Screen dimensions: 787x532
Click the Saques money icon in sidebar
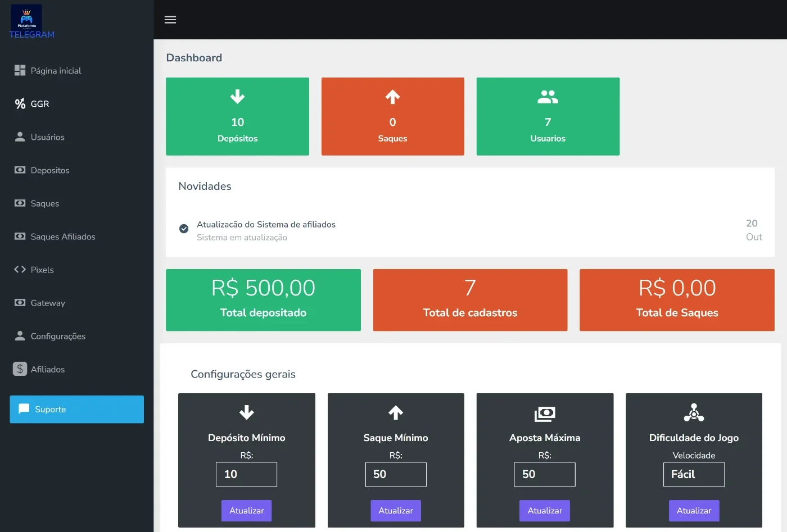20,203
